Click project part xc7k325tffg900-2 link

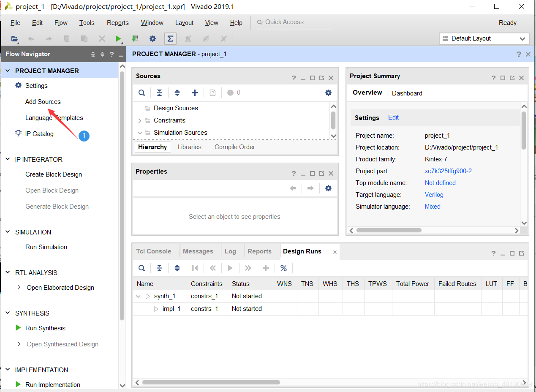point(448,171)
